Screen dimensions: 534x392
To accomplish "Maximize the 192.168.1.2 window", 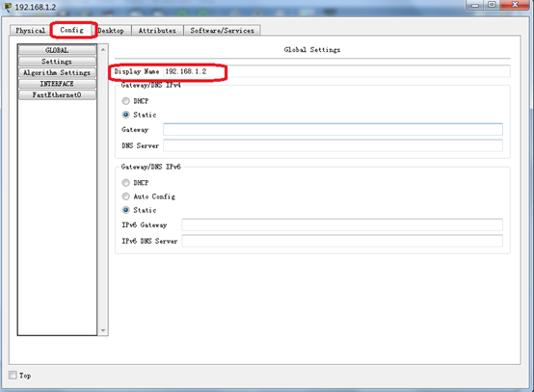I will [x=492, y=5].
